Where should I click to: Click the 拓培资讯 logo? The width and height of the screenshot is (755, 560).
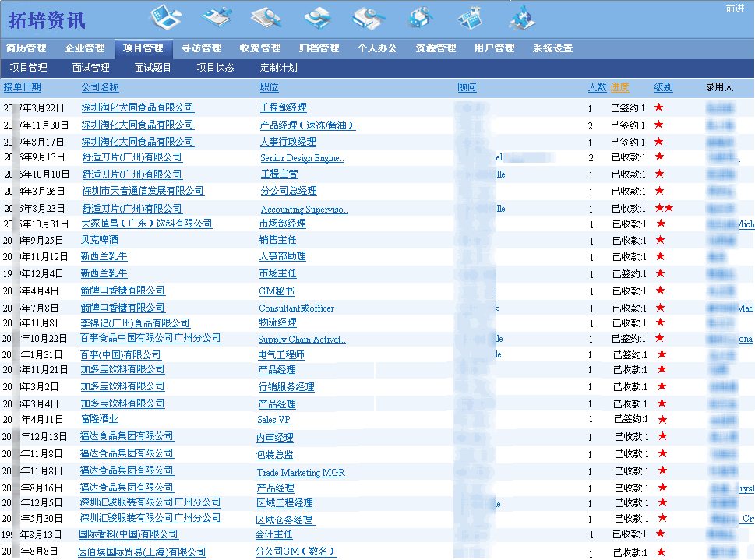pyautogui.click(x=47, y=20)
